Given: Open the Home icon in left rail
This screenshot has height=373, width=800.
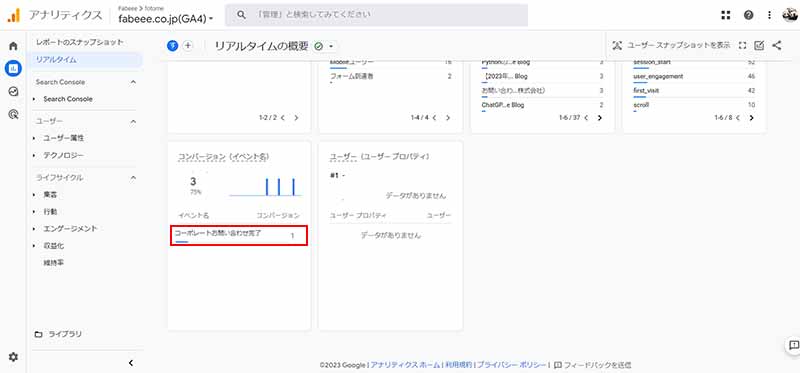Looking at the screenshot, I should point(13,46).
